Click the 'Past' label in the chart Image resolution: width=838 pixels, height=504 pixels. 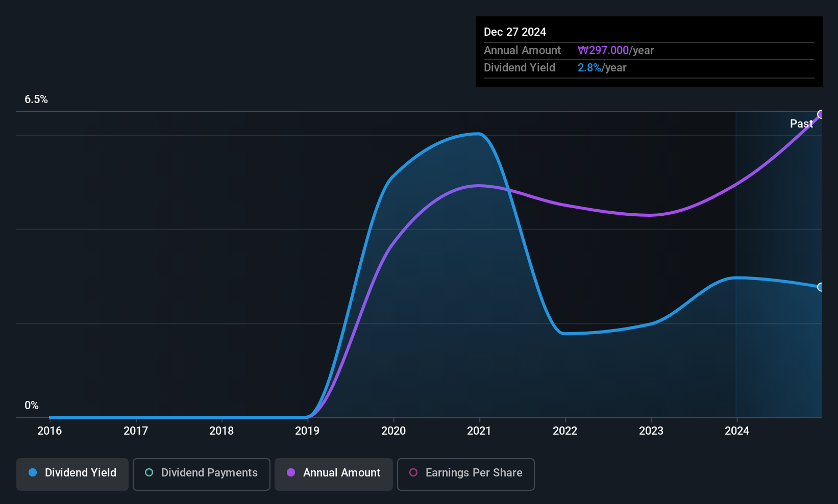tap(801, 124)
